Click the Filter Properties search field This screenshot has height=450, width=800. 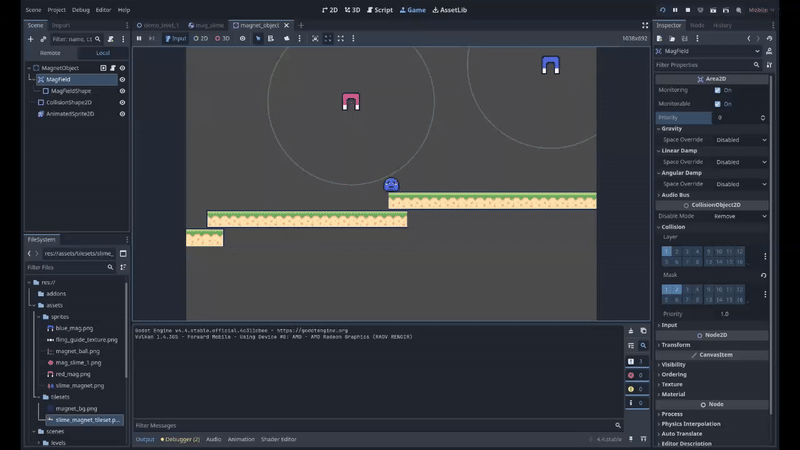tap(708, 65)
